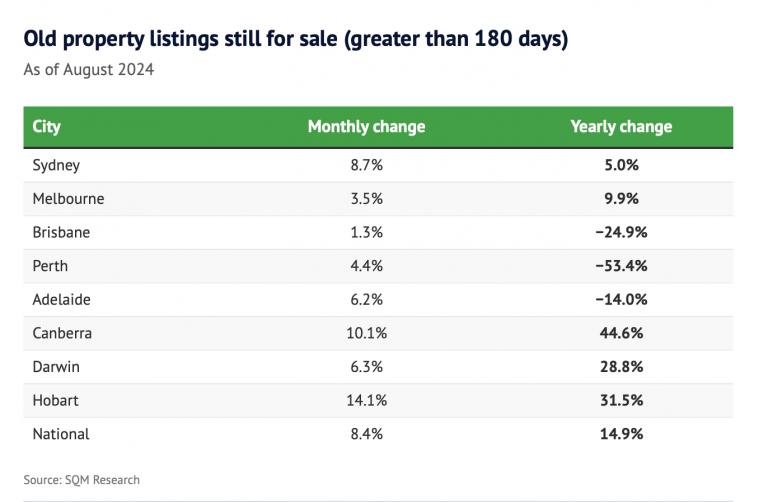
Task: Select the Darwin row label
Action: click(56, 367)
